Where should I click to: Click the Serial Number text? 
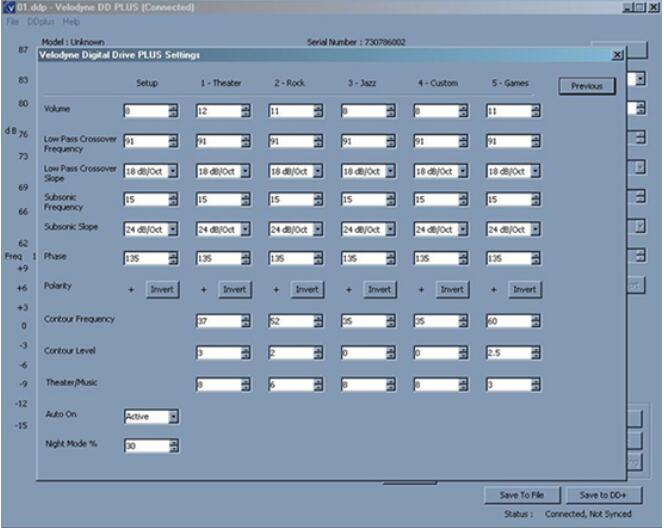(356, 42)
